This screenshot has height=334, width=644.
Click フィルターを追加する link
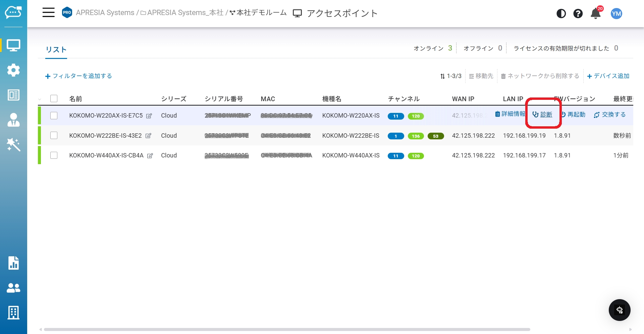coord(79,76)
